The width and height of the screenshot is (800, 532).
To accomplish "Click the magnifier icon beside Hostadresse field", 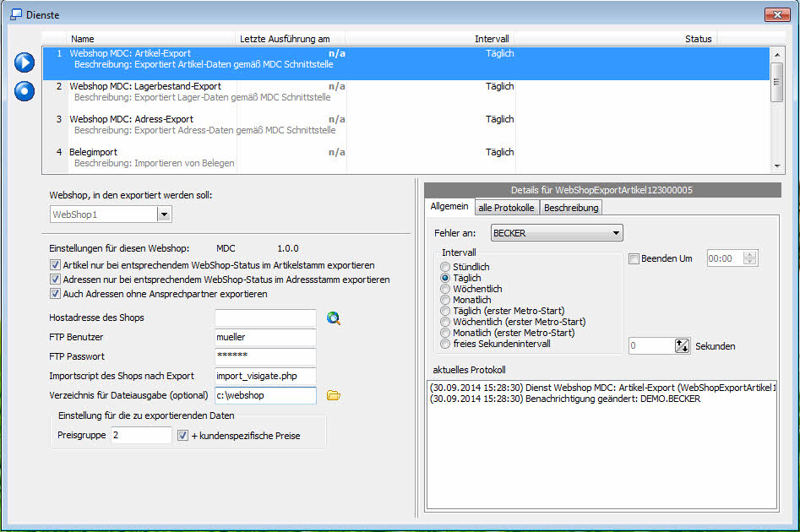I will (334, 318).
